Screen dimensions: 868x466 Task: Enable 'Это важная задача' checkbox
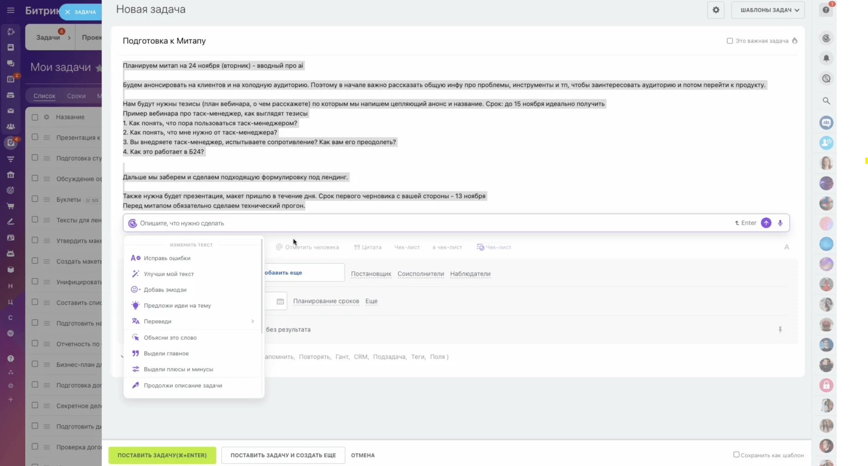(730, 41)
